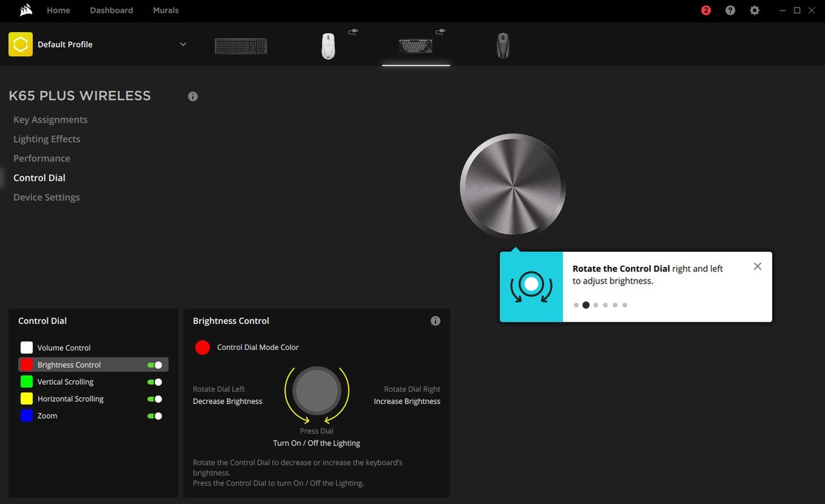The image size is (825, 504).
Task: Click the rotating dial icon in the tooltip
Action: coord(532,287)
